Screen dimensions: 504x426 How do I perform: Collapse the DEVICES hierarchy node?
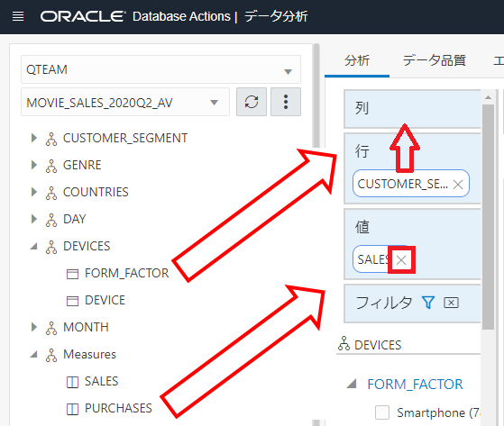[x=33, y=246]
